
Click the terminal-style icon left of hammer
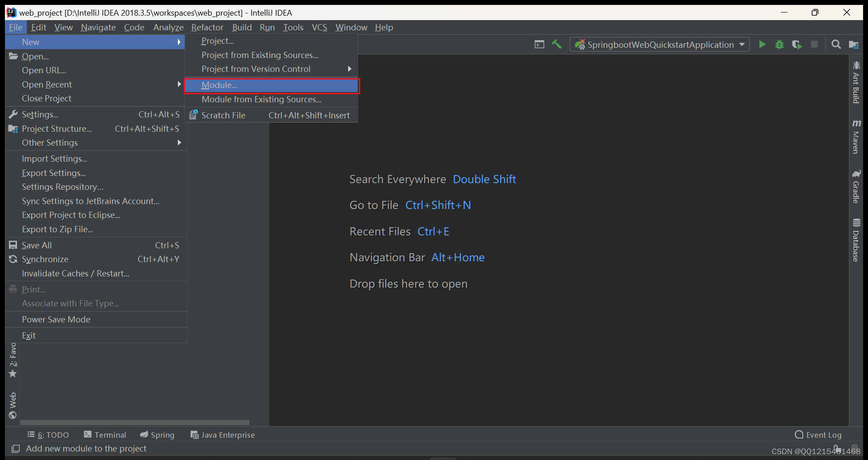click(539, 44)
